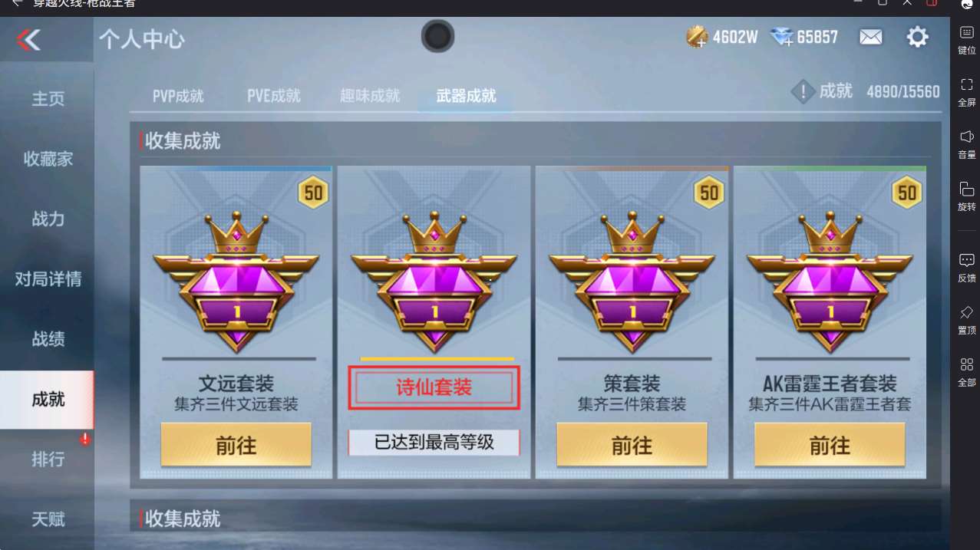Select 排行 in the left sidebar
This screenshot has width=980, height=550.
click(x=48, y=459)
